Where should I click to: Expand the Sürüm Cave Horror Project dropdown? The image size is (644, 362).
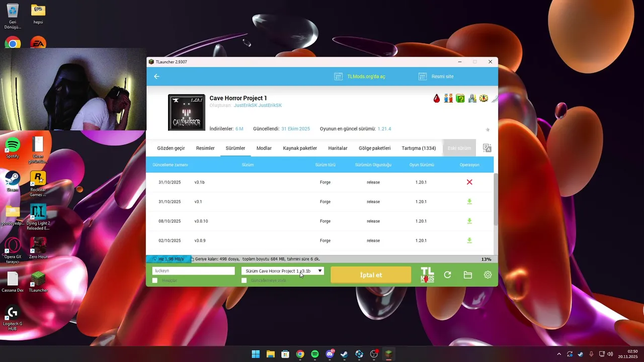(282, 270)
